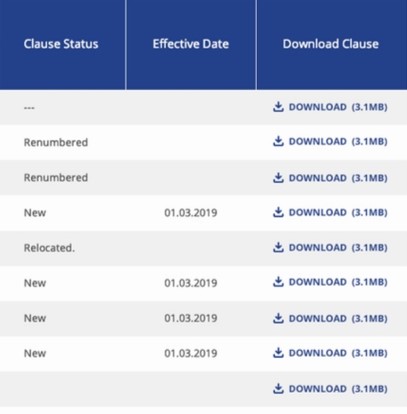Click the Effective Date column header

point(191,44)
